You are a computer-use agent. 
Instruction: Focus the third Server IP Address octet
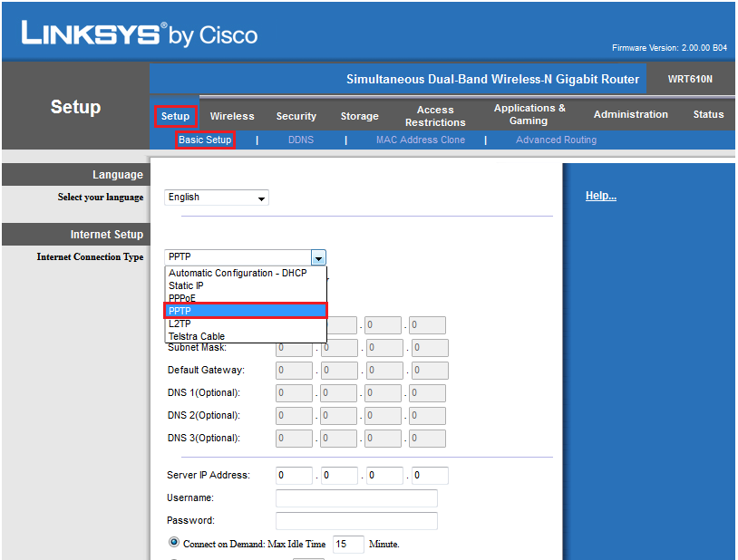[x=384, y=476]
